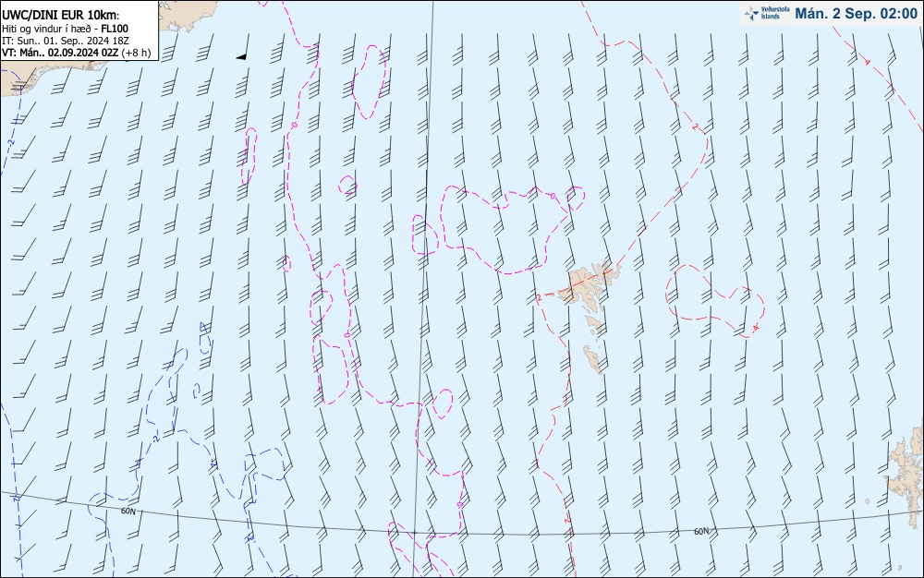Screen dimensions: 924x578
Task: Click the Veðurstofa Íslands logo
Action: coord(768,13)
